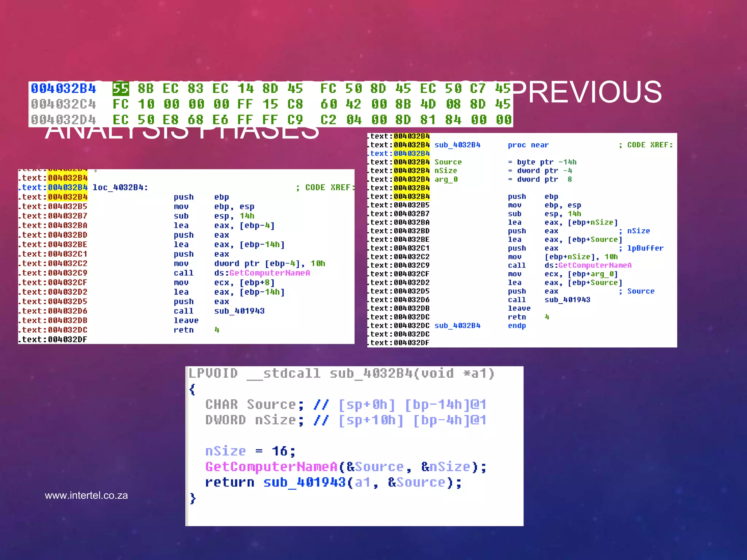Click highlighted 55 byte in hex dump
This screenshot has height=560, width=747.
(x=121, y=89)
